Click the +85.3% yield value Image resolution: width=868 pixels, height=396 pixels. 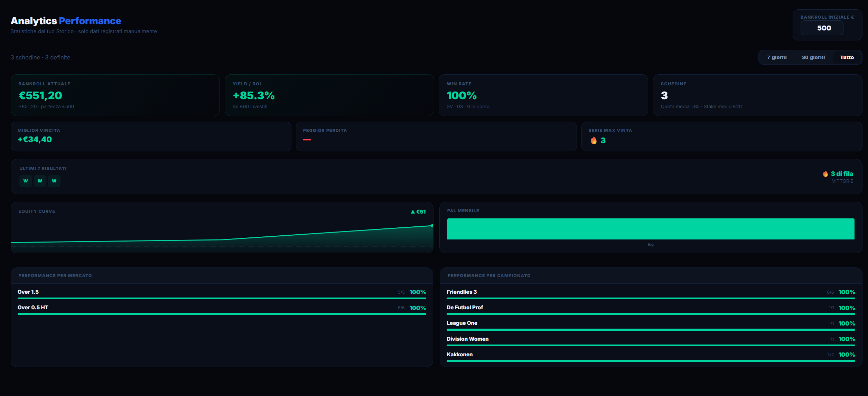click(254, 95)
